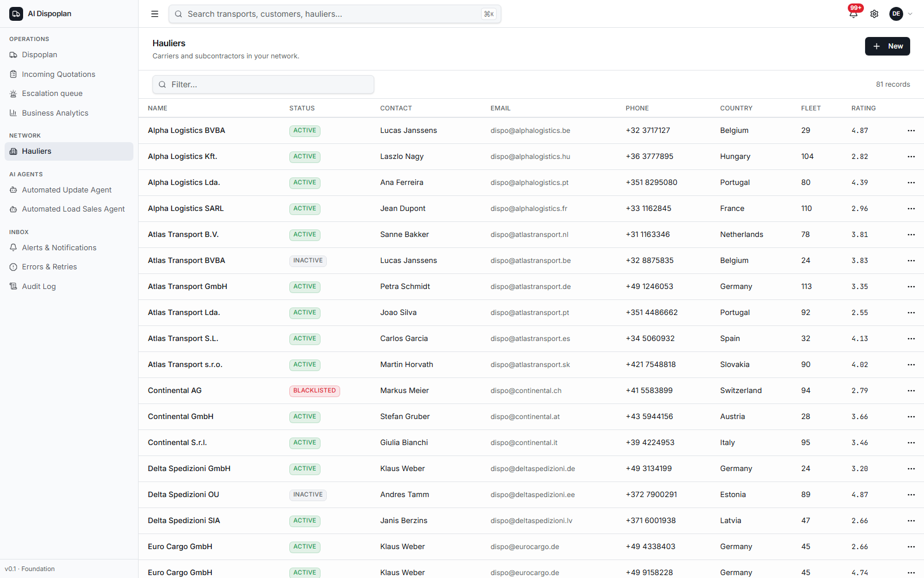The width and height of the screenshot is (924, 578).
Task: Open the notifications bell with 99+ badge
Action: pos(854,13)
